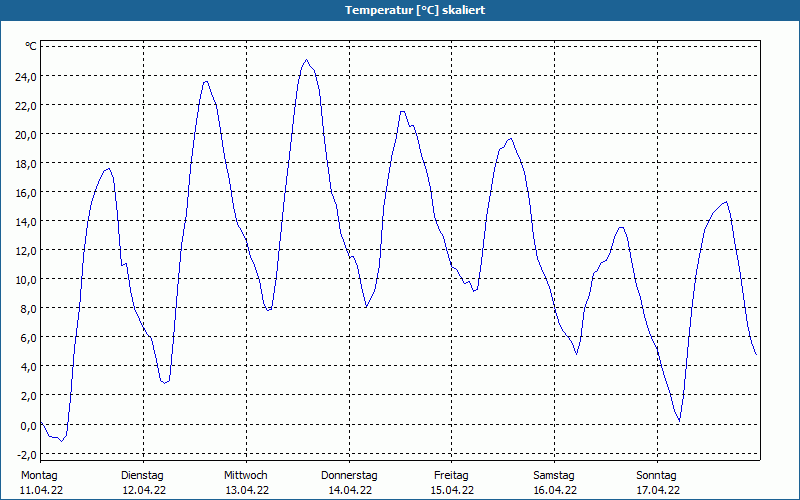
Task: Select the Sonntag day label
Action: click(x=656, y=475)
